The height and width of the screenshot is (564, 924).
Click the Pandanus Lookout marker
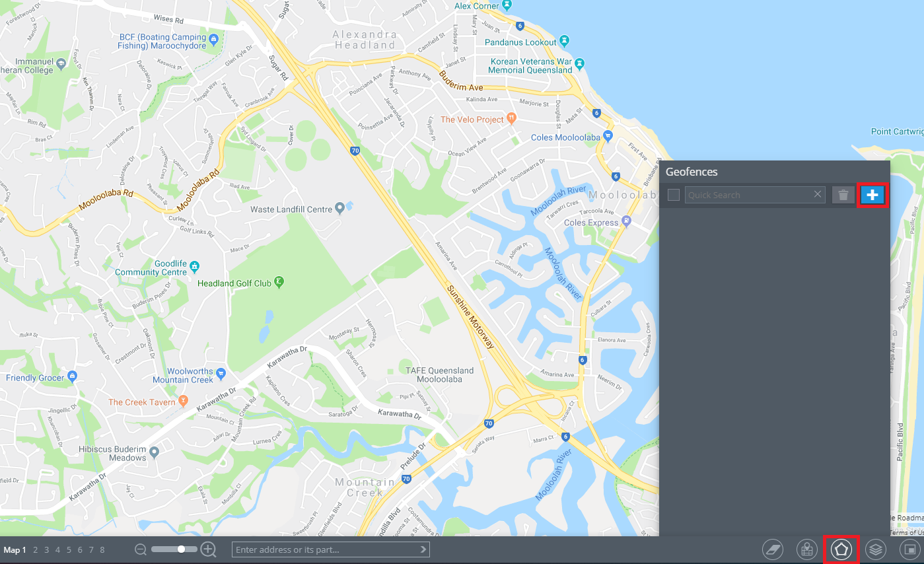tap(564, 42)
